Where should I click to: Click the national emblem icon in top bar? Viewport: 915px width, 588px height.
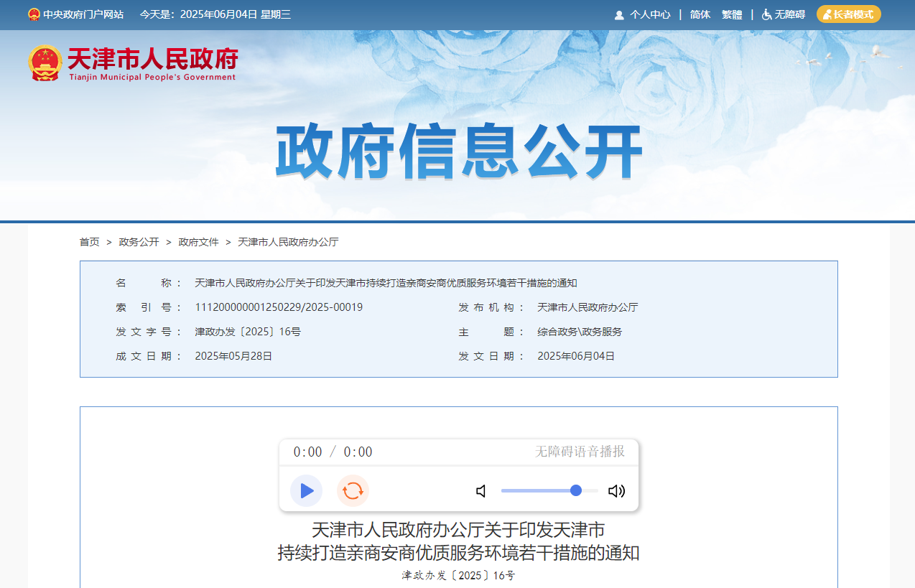(34, 14)
